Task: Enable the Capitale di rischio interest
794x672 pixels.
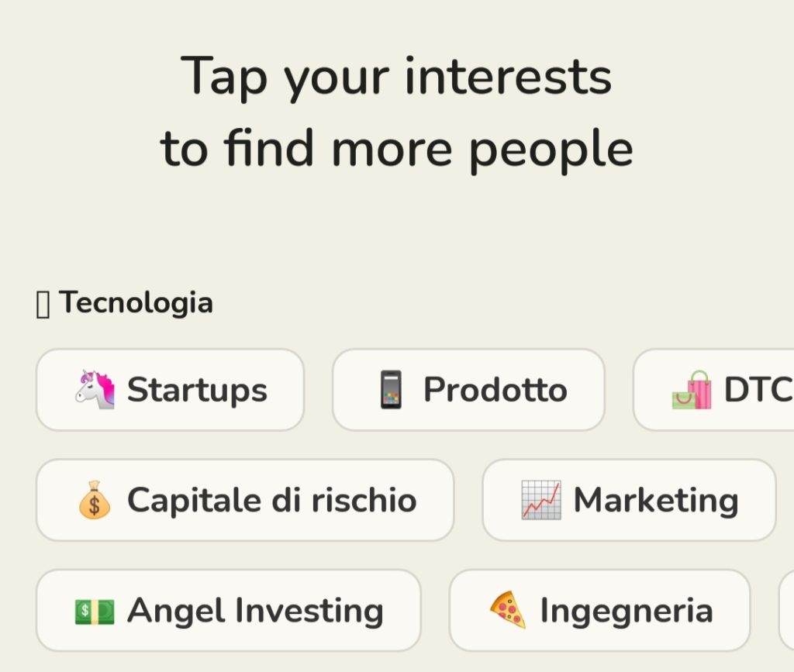Action: [245, 500]
